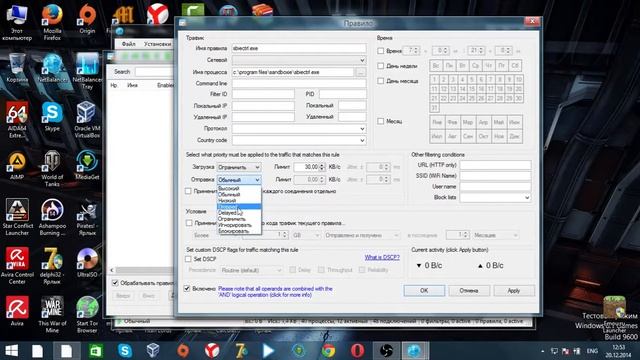Image resolution: width=640 pixels, height=360 pixels.
Task: Open the What is DSCP? link
Action: (382, 258)
